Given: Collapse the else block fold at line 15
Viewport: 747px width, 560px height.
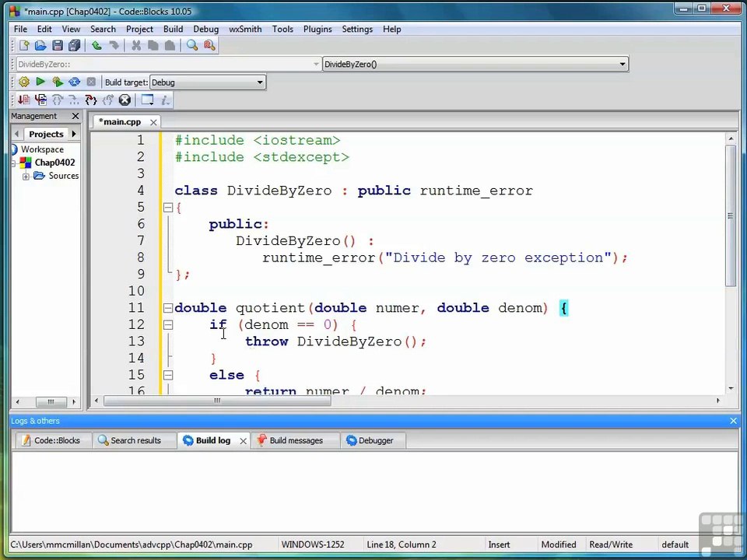Looking at the screenshot, I should click(168, 375).
